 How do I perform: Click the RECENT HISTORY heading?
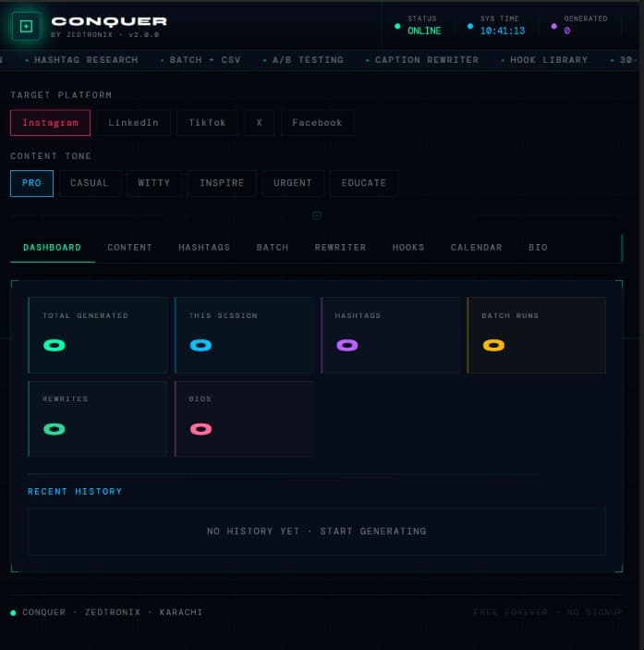click(x=75, y=492)
